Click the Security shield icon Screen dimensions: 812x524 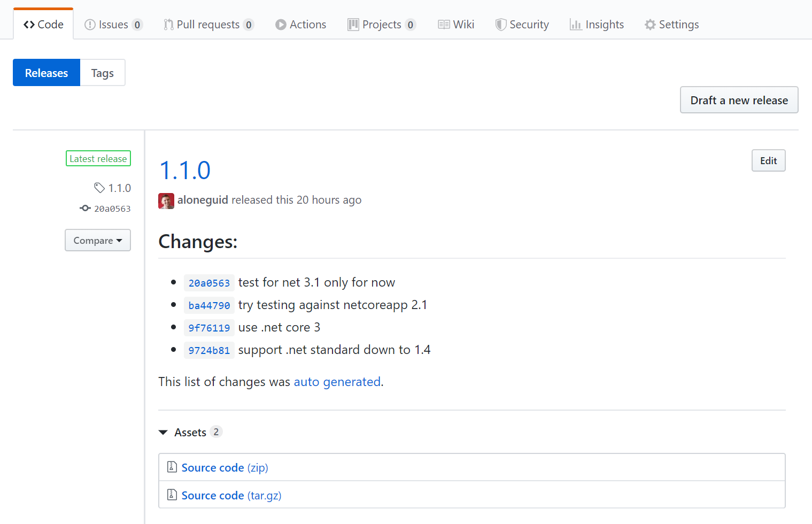501,25
